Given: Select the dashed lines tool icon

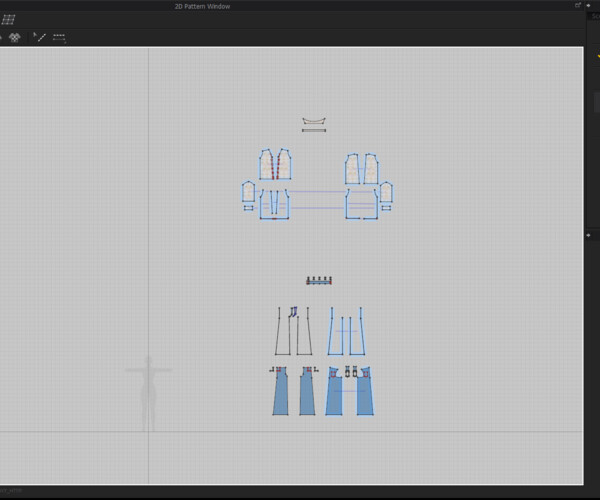Looking at the screenshot, I should coord(59,37).
